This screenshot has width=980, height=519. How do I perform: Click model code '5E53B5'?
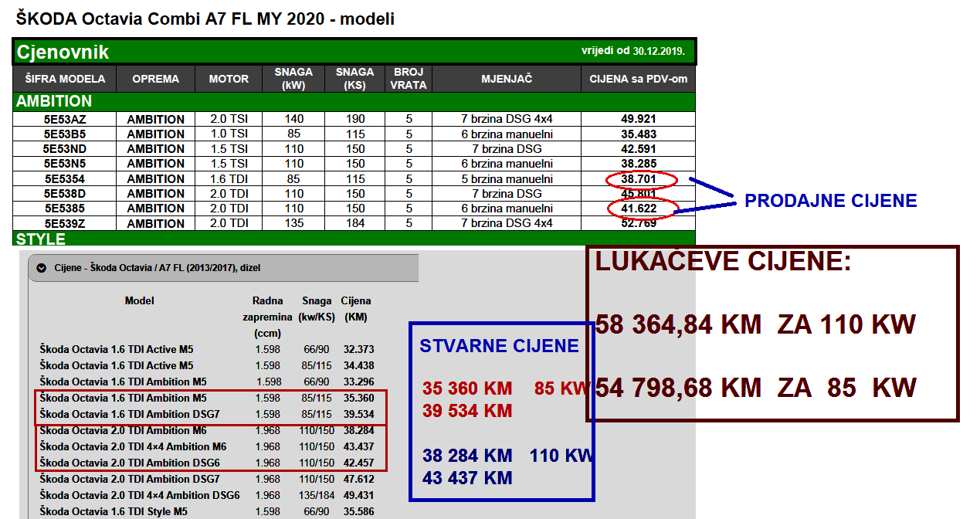click(x=65, y=134)
